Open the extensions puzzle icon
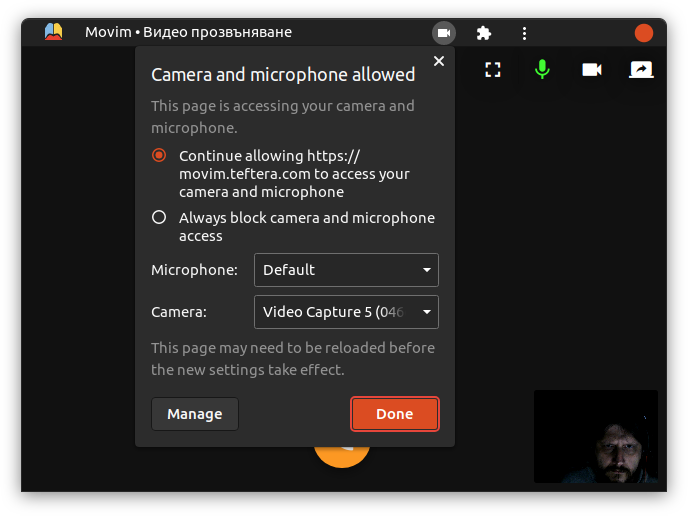Screen dimensions: 688x516 (484, 33)
